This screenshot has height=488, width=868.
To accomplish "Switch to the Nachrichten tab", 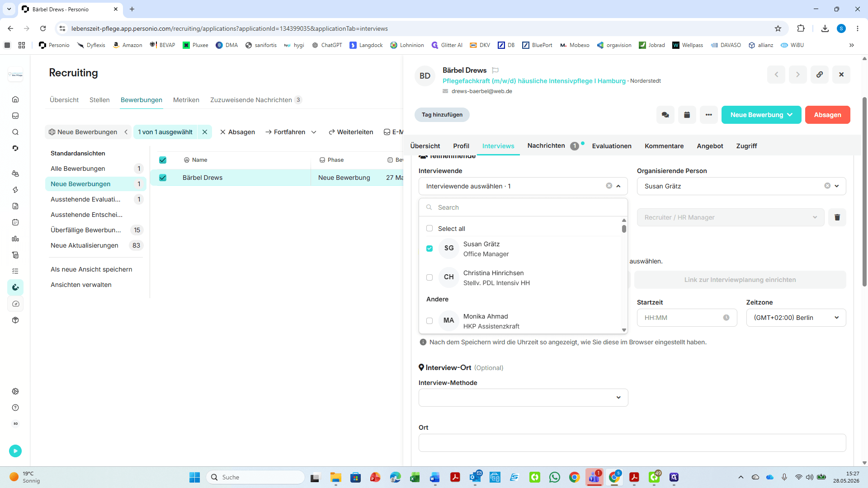I will point(546,145).
